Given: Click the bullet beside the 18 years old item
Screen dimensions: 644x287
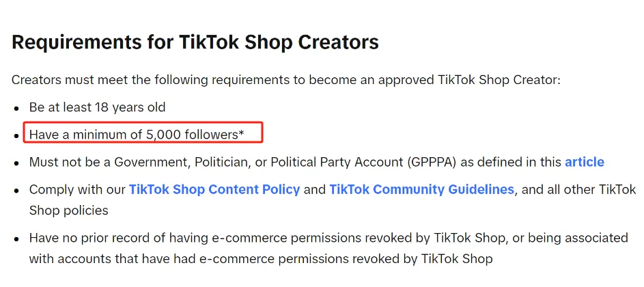Looking at the screenshot, I should pos(16,109).
